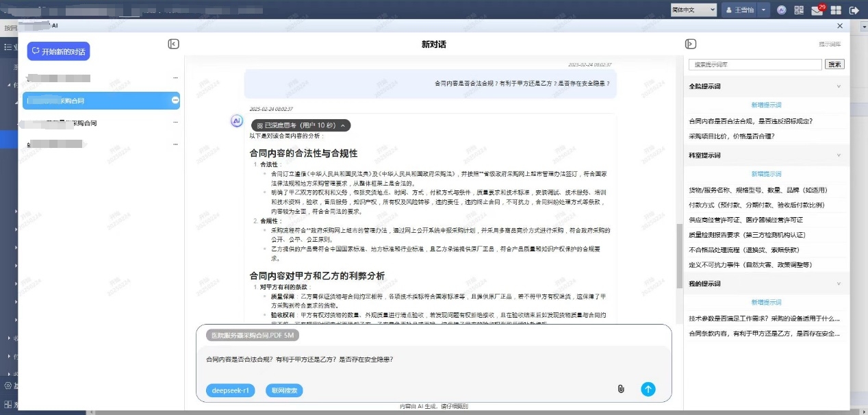The height and width of the screenshot is (415, 868).
Task: Click 新增提示词 under 我的提示词
Action: click(x=766, y=302)
